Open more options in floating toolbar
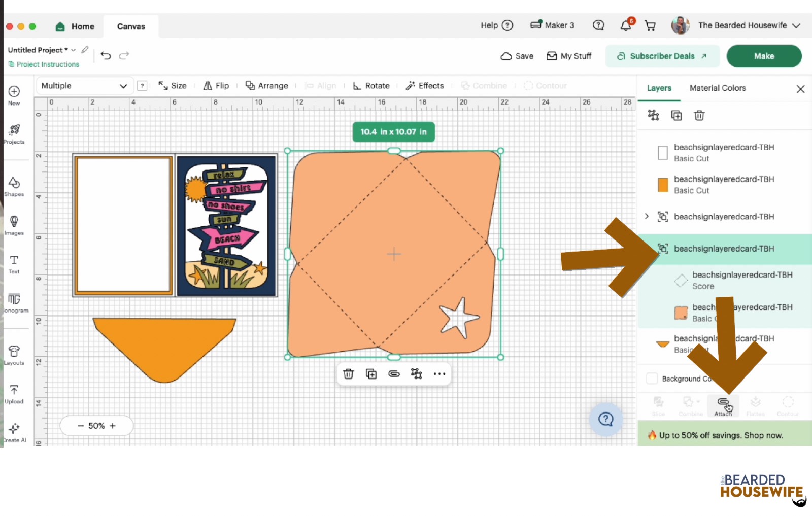This screenshot has width=812, height=516. pos(439,374)
